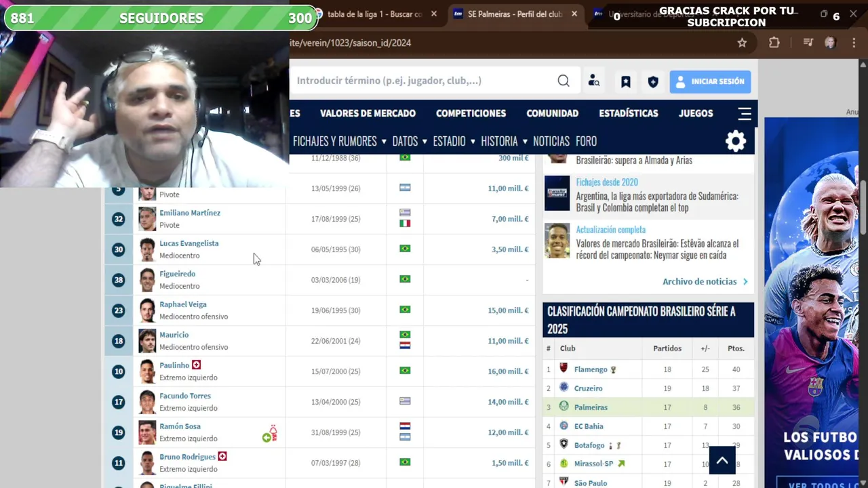Open Raphael Veiga player link
868x488 pixels.
click(183, 304)
